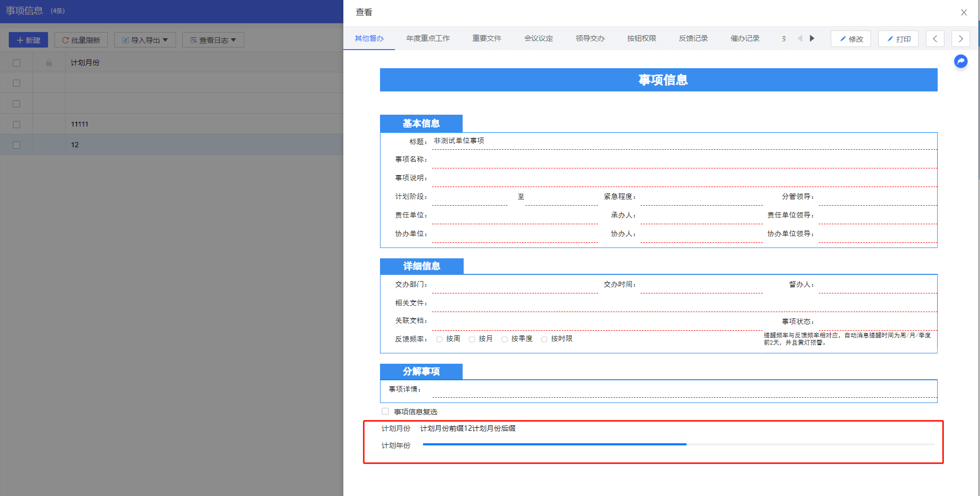
Task: Click the 事项详情 field
Action: [x=684, y=390]
